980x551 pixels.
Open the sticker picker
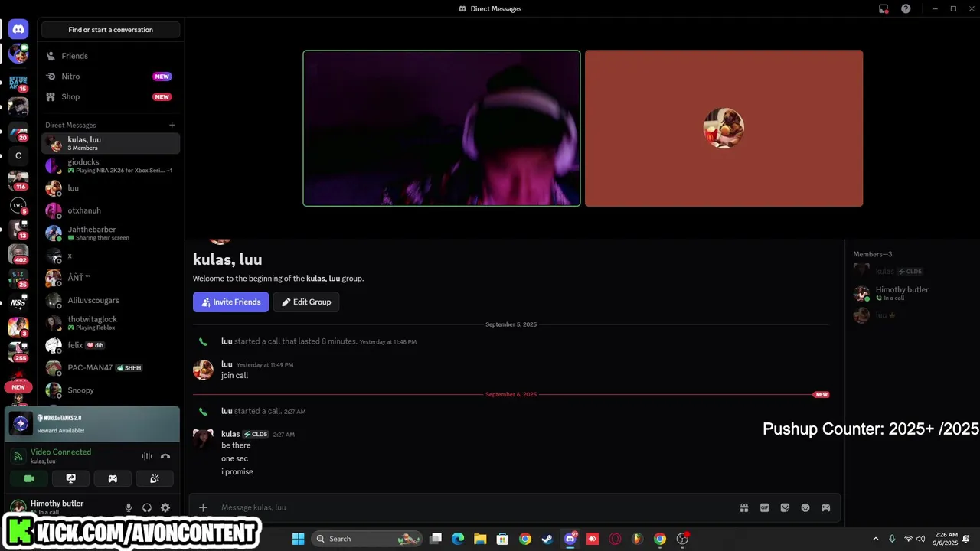click(785, 507)
